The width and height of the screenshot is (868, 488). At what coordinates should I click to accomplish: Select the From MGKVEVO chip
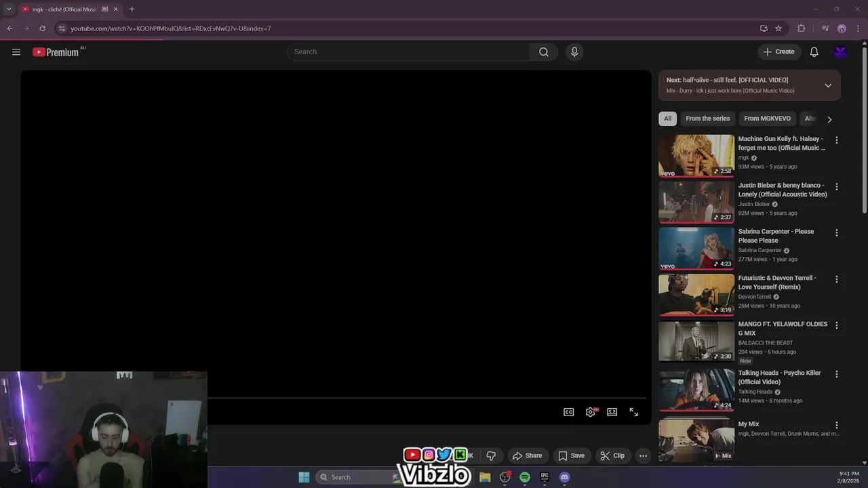point(767,119)
